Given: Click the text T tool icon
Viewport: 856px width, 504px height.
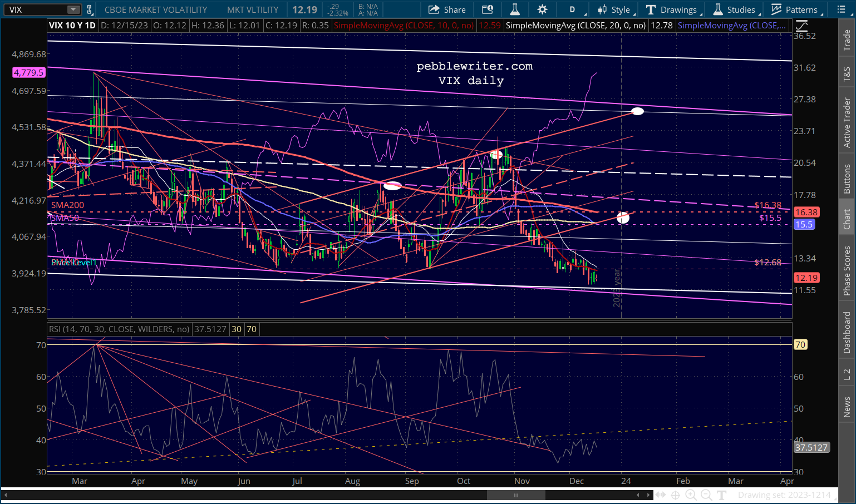Looking at the screenshot, I should click(x=722, y=495).
